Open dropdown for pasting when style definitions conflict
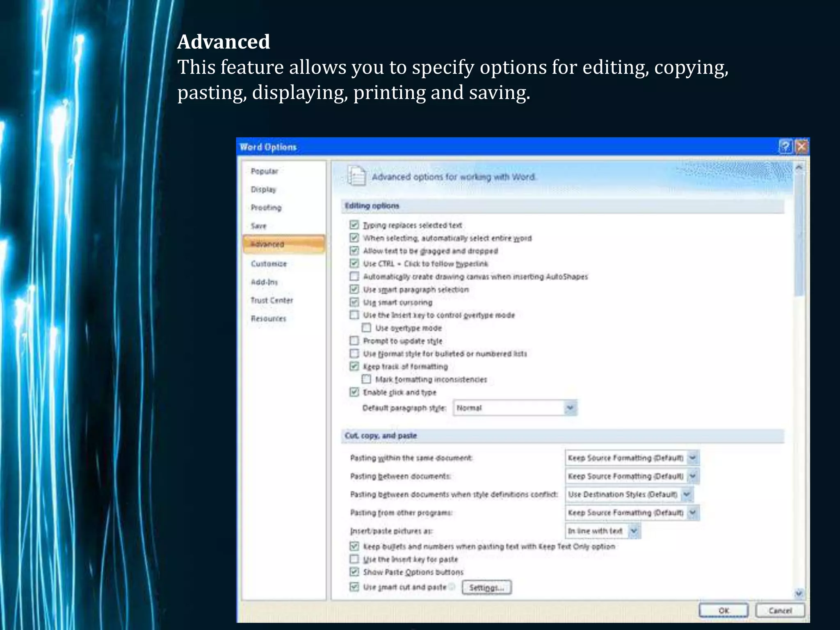The height and width of the screenshot is (630, 840). coord(629,494)
